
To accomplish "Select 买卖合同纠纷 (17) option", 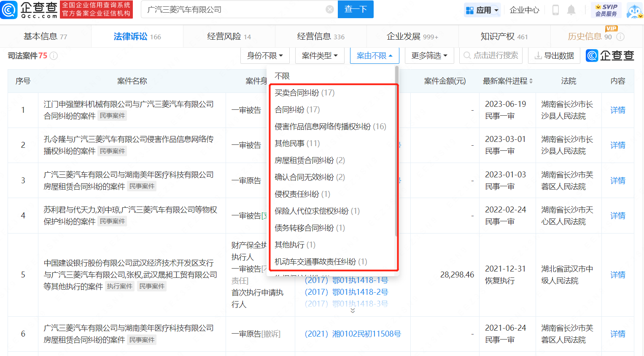I will point(304,93).
